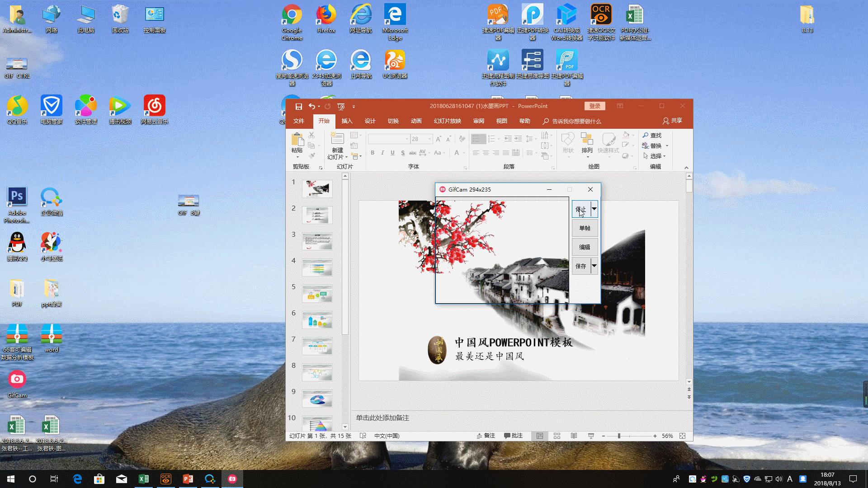Toggle the comments (批注) pane

tap(513, 436)
